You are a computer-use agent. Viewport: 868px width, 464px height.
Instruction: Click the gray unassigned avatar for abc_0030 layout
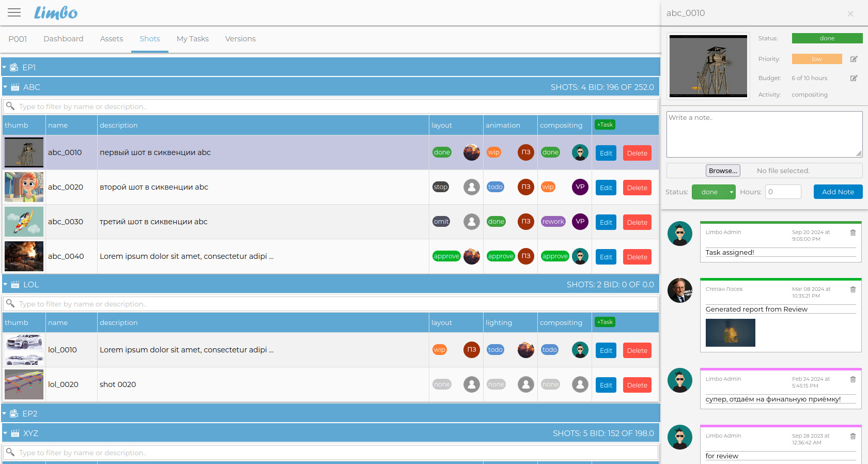point(471,222)
